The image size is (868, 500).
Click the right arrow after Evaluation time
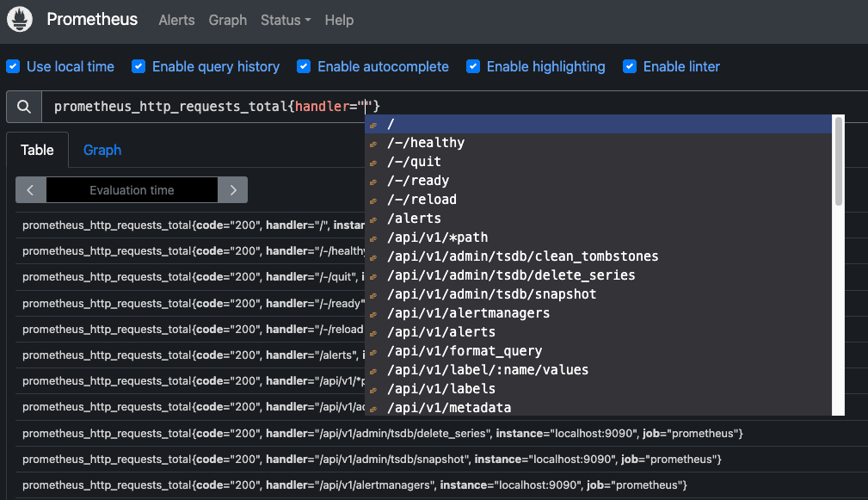click(x=233, y=189)
